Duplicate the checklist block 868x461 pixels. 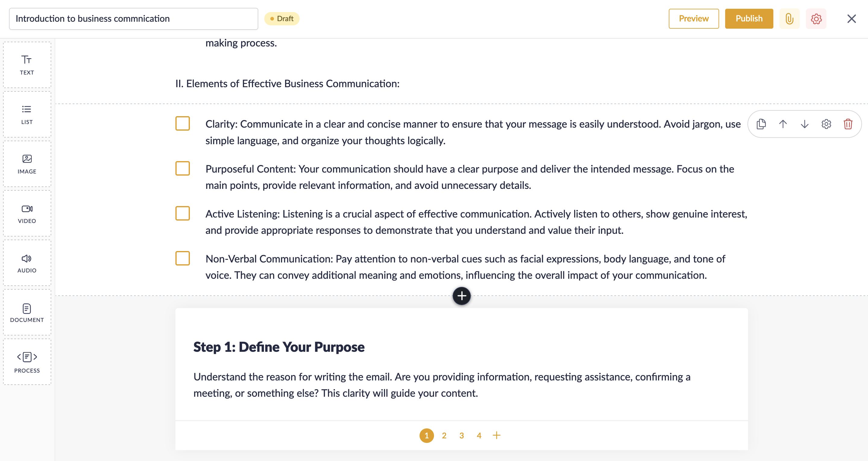click(x=761, y=124)
